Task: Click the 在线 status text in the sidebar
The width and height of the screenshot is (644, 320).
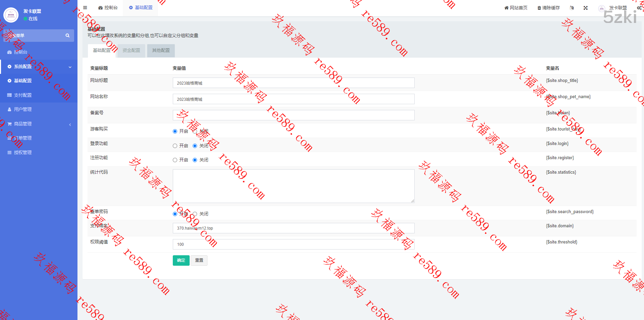Action: [x=33, y=19]
